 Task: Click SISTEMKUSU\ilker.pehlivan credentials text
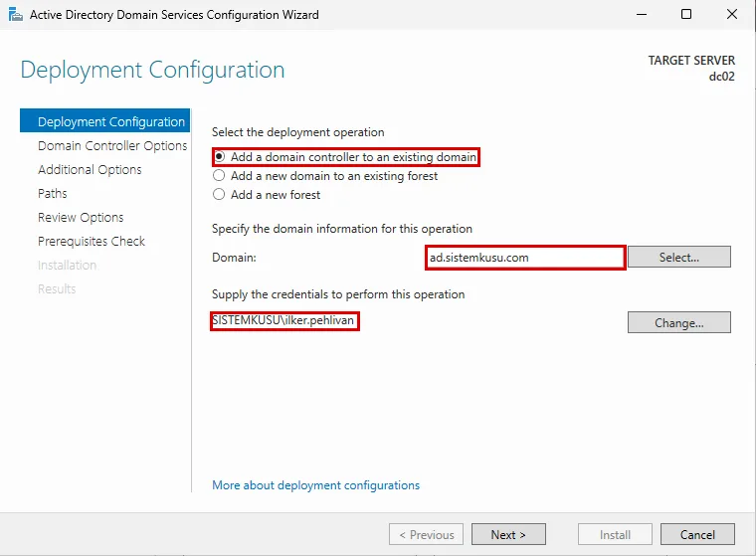point(283,320)
